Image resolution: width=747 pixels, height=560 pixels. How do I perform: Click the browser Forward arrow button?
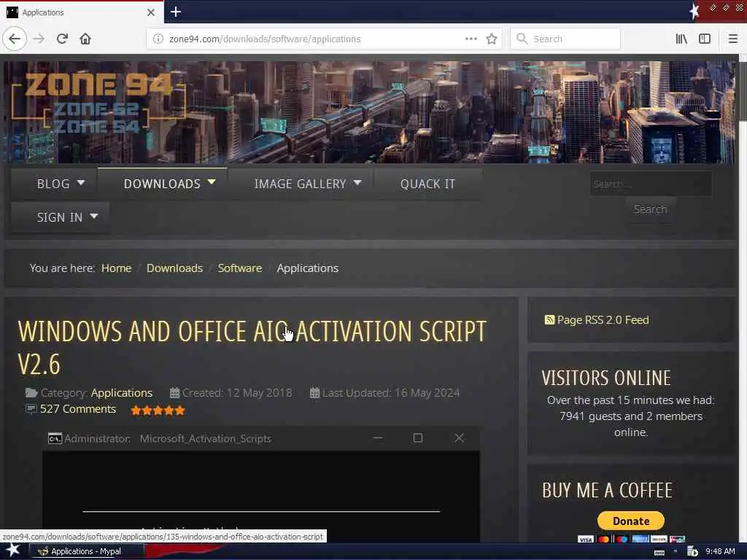point(39,39)
